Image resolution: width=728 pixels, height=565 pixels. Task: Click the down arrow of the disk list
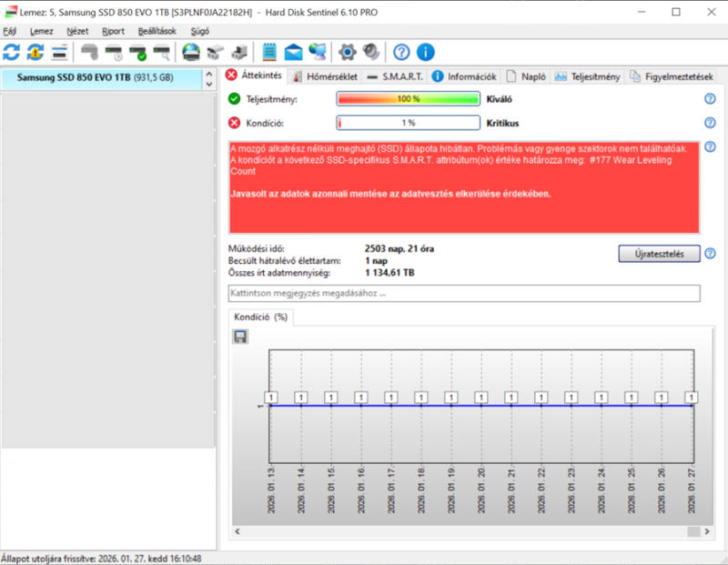click(x=209, y=84)
